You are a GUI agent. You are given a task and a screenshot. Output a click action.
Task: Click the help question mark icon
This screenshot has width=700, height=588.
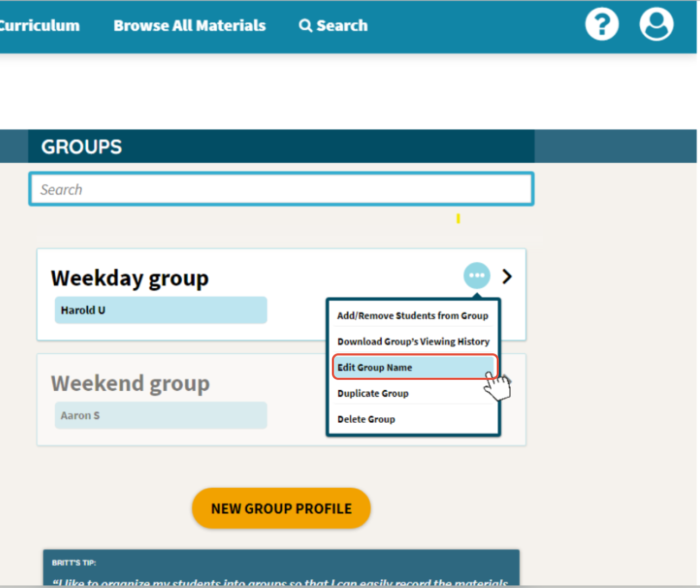point(602,24)
